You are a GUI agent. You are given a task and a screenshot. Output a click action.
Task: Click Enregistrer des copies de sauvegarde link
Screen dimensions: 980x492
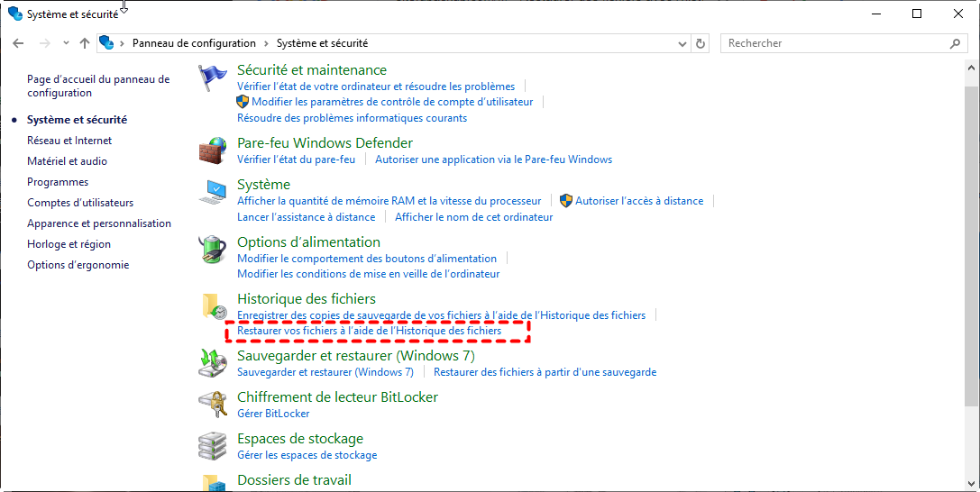pyautogui.click(x=441, y=315)
